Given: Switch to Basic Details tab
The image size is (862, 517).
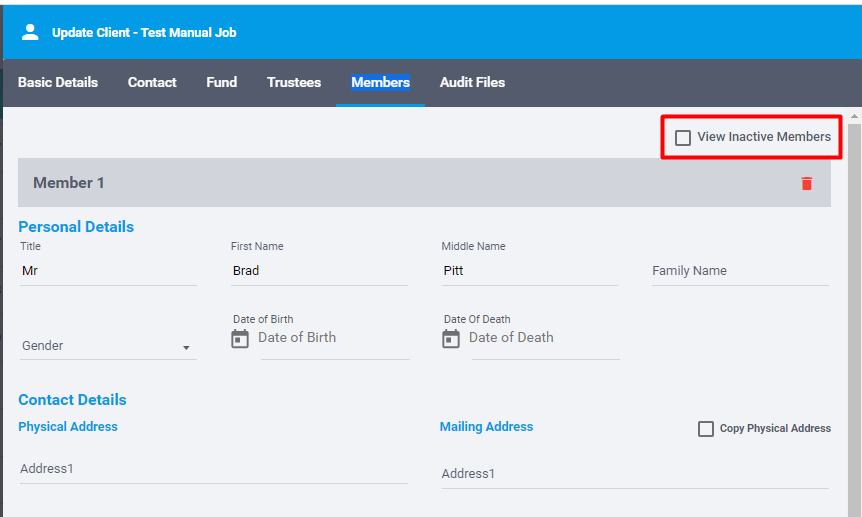Looking at the screenshot, I should click(58, 82).
